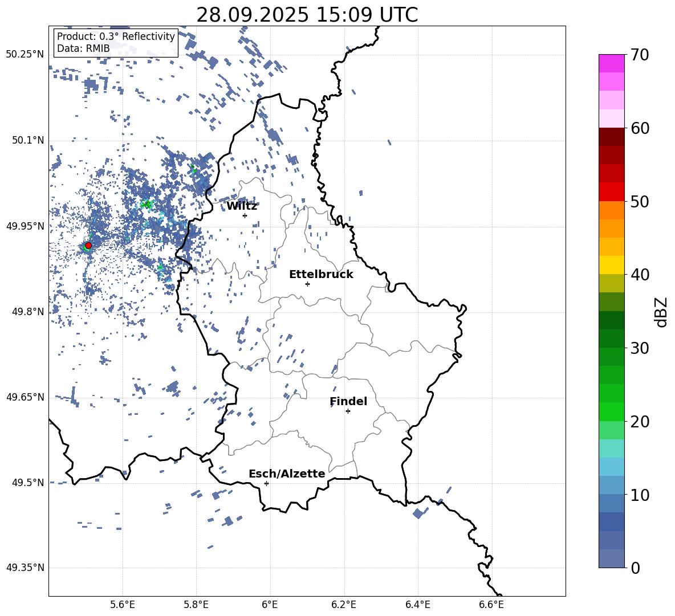Click the Ettelbruck station cross marker

tap(307, 284)
